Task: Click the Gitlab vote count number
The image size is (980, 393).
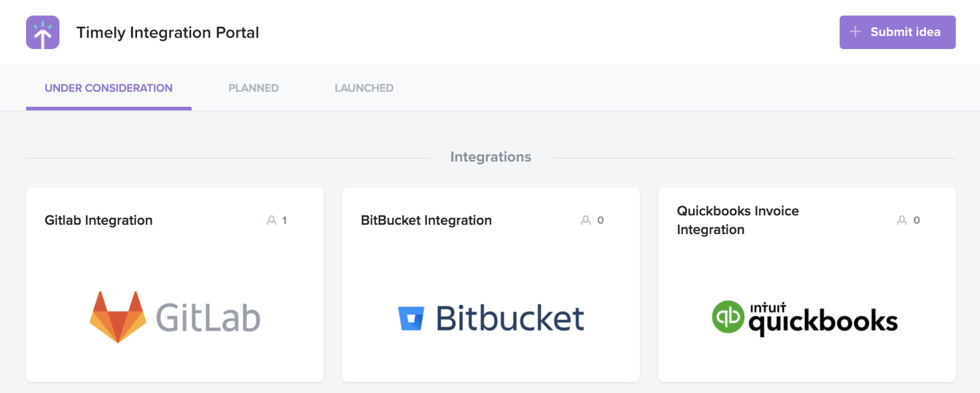Action: tap(284, 220)
